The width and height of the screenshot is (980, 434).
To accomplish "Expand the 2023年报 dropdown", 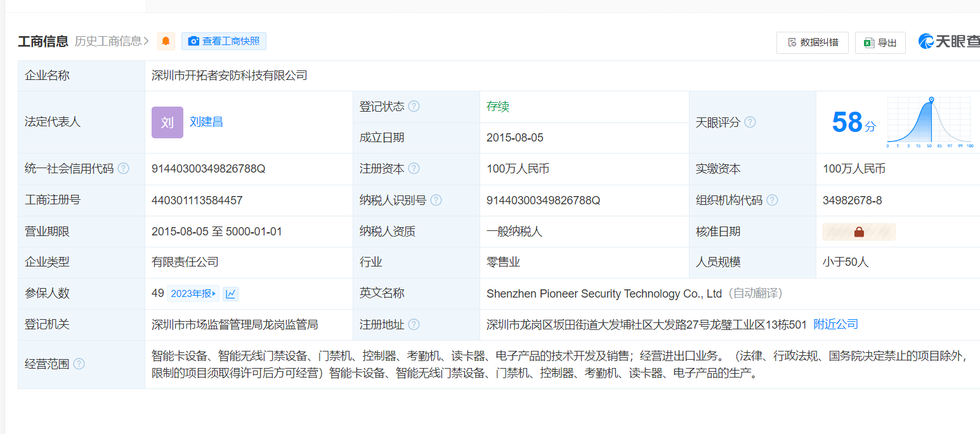I will pos(193,294).
